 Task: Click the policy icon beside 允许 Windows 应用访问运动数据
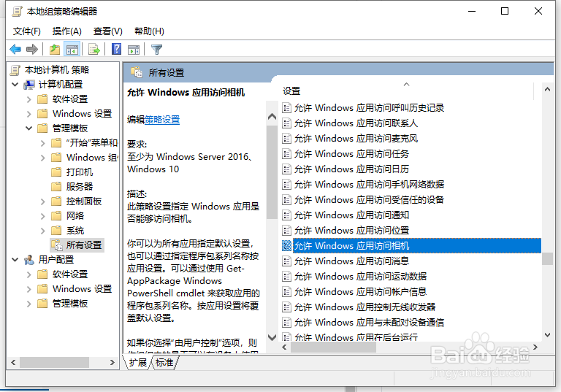[286, 277]
